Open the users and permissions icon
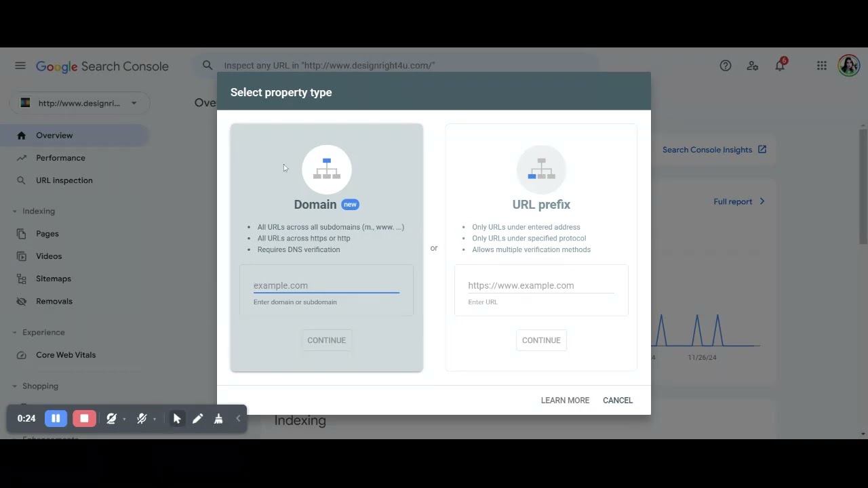Viewport: 868px width, 488px height. 753,66
